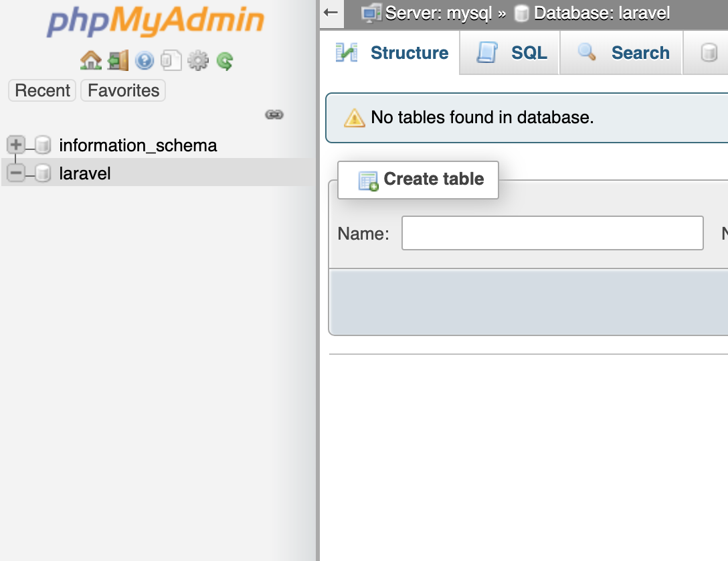The image size is (728, 561).
Task: Collapse the laravel database tree
Action: coord(15,173)
